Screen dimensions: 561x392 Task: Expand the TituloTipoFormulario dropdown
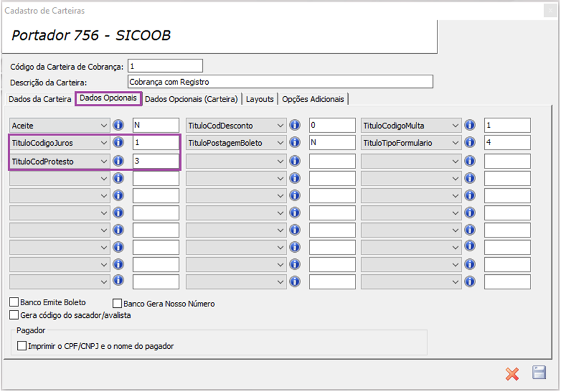411,142
